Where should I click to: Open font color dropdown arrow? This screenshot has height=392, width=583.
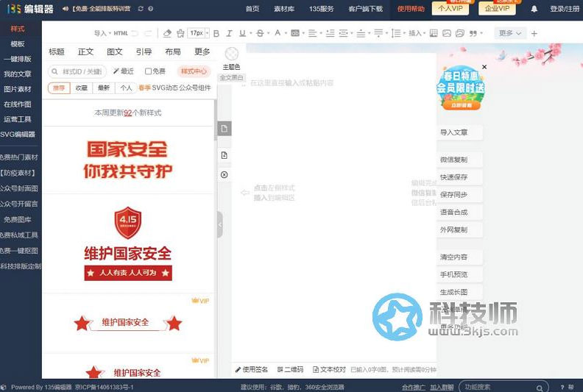pyautogui.click(x=285, y=33)
